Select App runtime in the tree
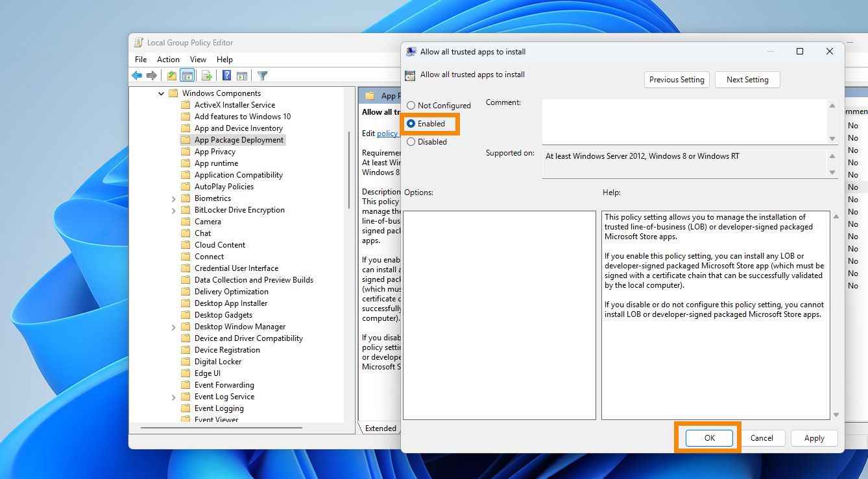This screenshot has height=479, width=868. coord(216,163)
